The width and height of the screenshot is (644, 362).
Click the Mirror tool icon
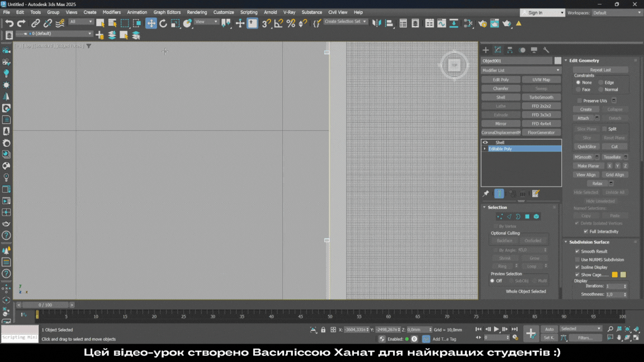[377, 23]
